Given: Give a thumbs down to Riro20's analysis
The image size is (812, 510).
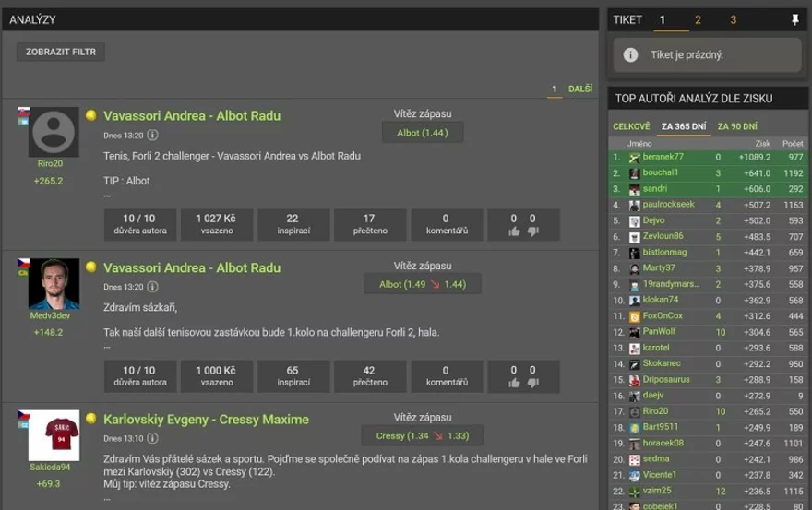Looking at the screenshot, I should (533, 231).
